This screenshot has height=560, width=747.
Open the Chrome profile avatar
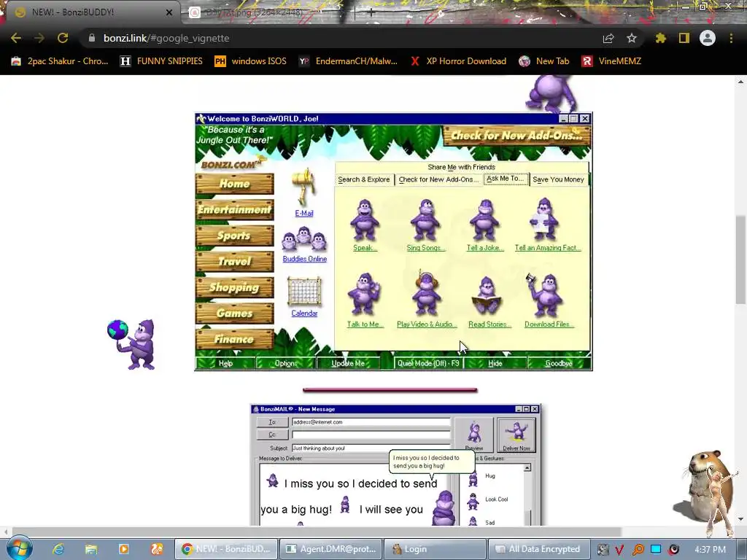click(x=708, y=38)
